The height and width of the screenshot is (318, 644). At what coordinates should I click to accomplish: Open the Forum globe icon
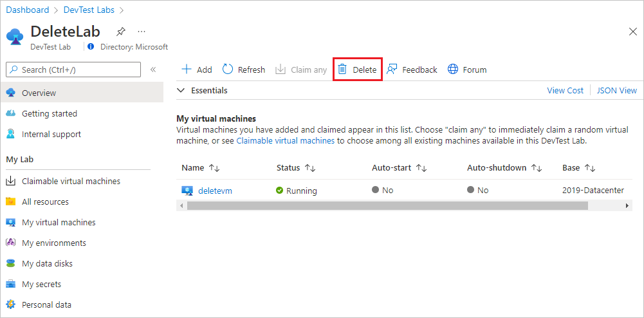coord(453,70)
